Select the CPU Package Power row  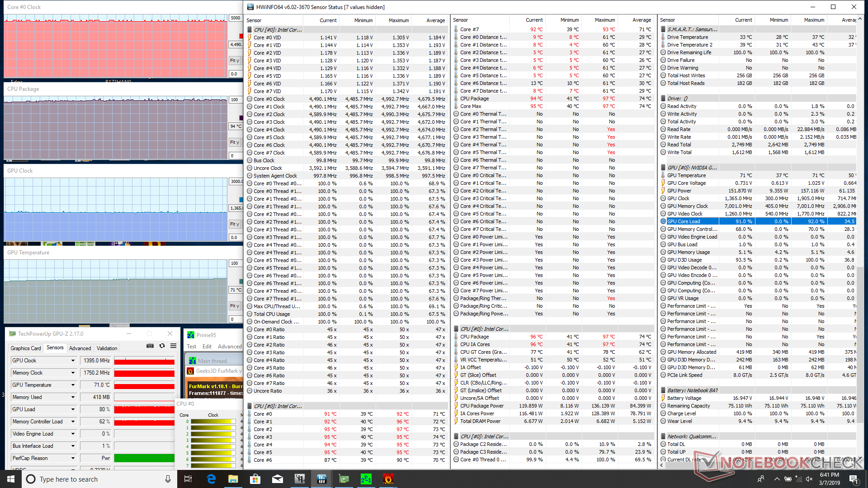point(553,406)
